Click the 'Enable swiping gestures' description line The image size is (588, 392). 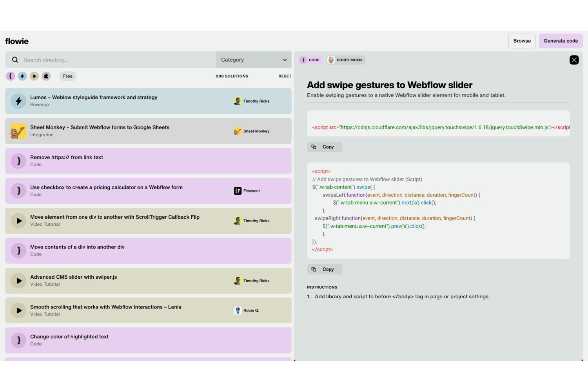(406, 95)
